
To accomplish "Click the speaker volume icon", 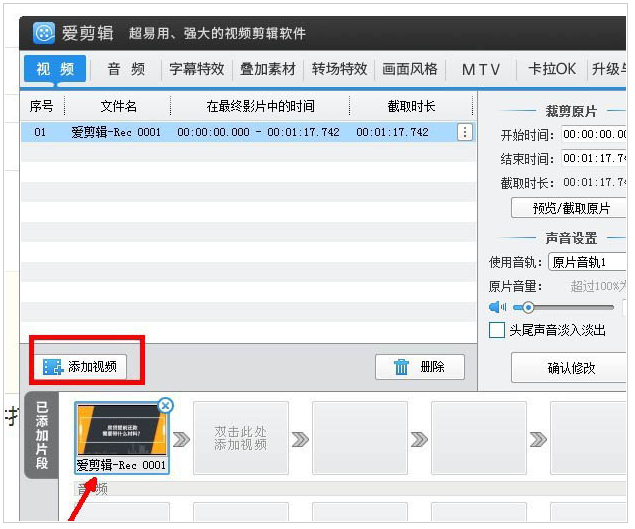I will (x=498, y=307).
